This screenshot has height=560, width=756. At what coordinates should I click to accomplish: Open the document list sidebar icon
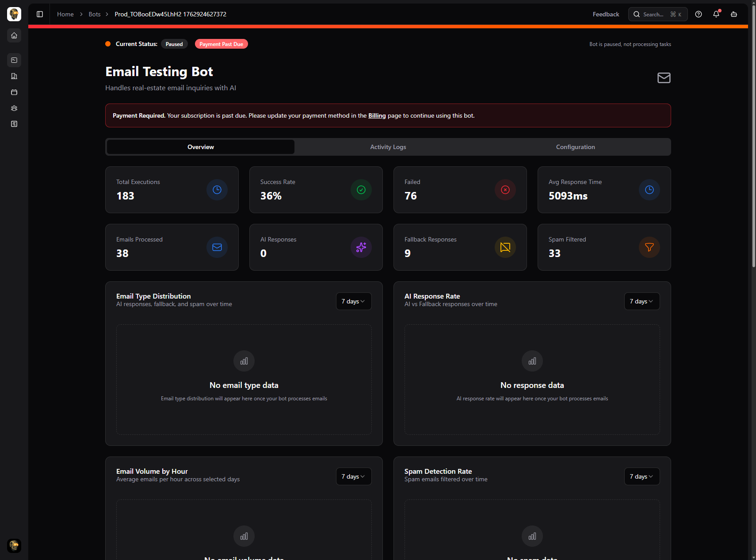[14, 124]
